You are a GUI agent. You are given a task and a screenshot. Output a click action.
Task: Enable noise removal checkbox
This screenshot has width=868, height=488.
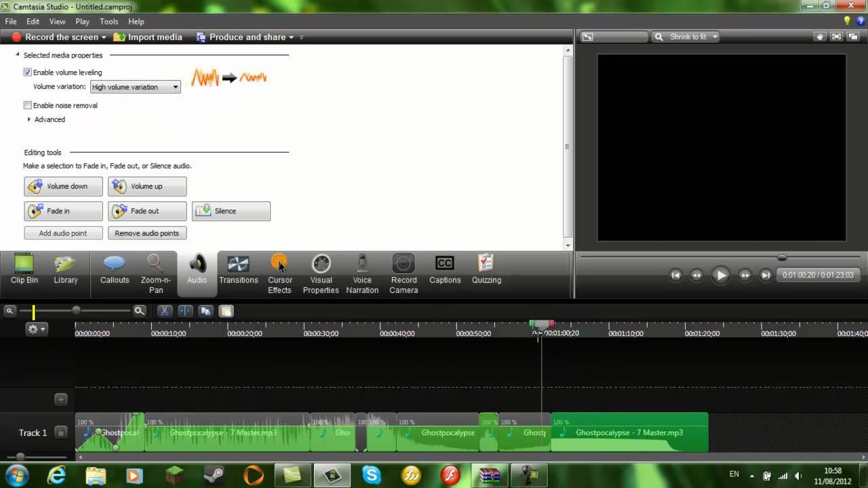click(28, 106)
